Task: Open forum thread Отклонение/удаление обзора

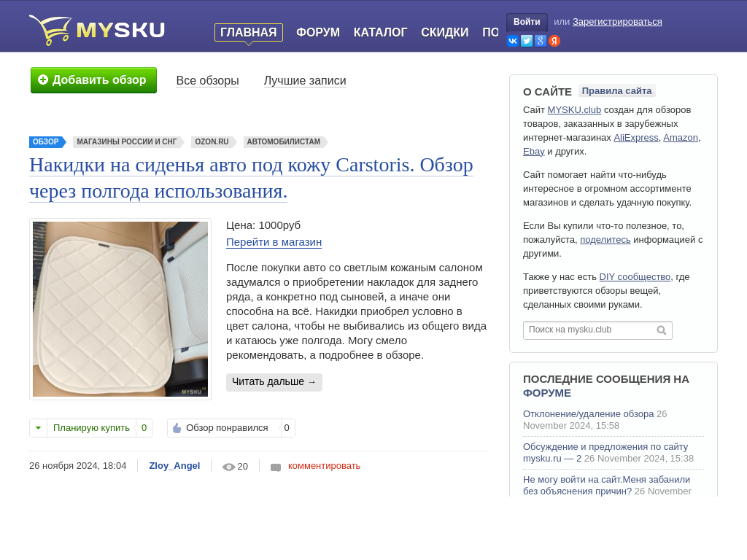Action: coord(589,414)
